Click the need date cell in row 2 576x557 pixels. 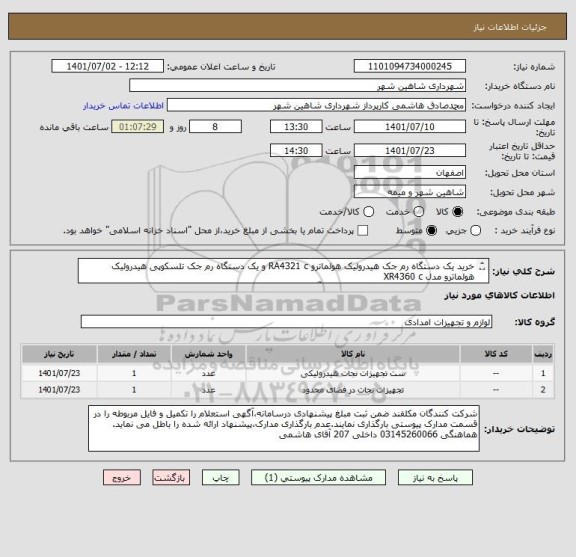click(59, 389)
